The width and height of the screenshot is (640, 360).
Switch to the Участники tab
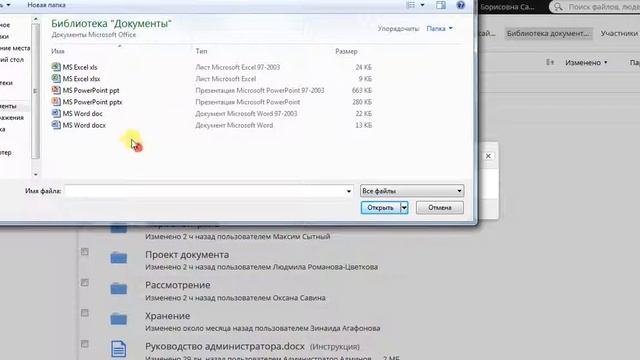pos(619,33)
